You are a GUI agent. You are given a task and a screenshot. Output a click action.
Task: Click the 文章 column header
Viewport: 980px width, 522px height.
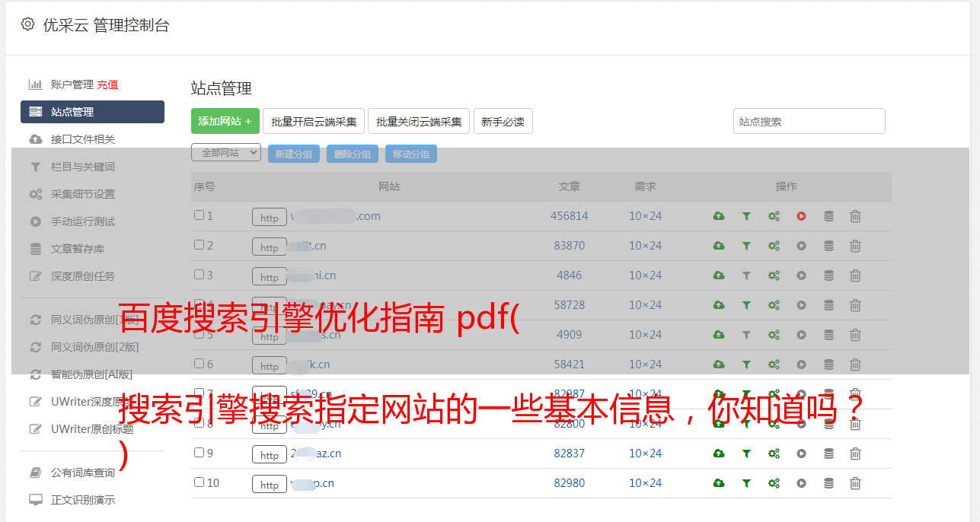pos(570,186)
